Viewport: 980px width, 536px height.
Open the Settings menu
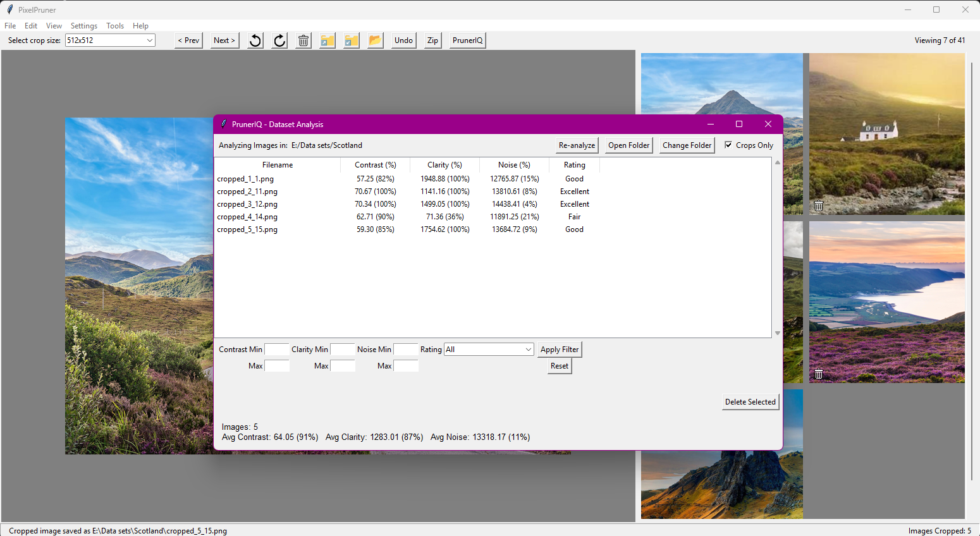click(84, 26)
